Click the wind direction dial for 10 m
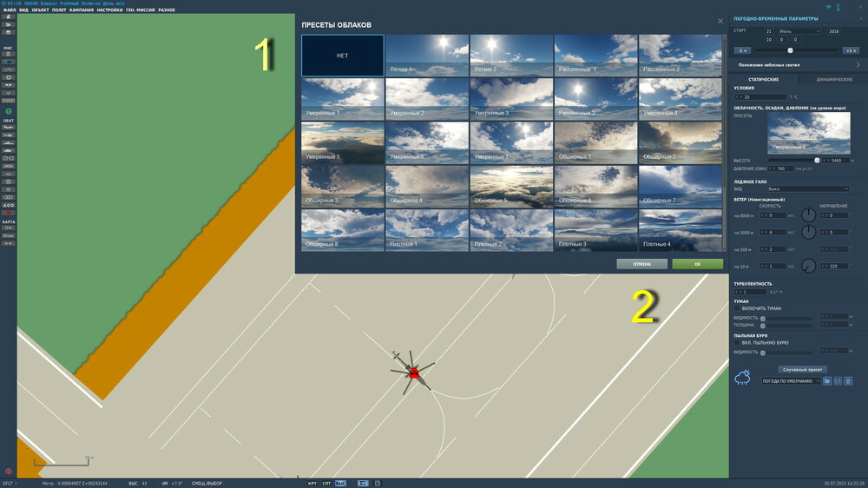Image resolution: width=868 pixels, height=488 pixels. point(808,266)
